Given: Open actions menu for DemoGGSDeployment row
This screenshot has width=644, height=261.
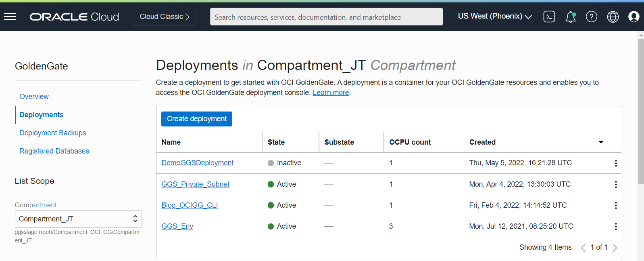Looking at the screenshot, I should pyautogui.click(x=616, y=163).
